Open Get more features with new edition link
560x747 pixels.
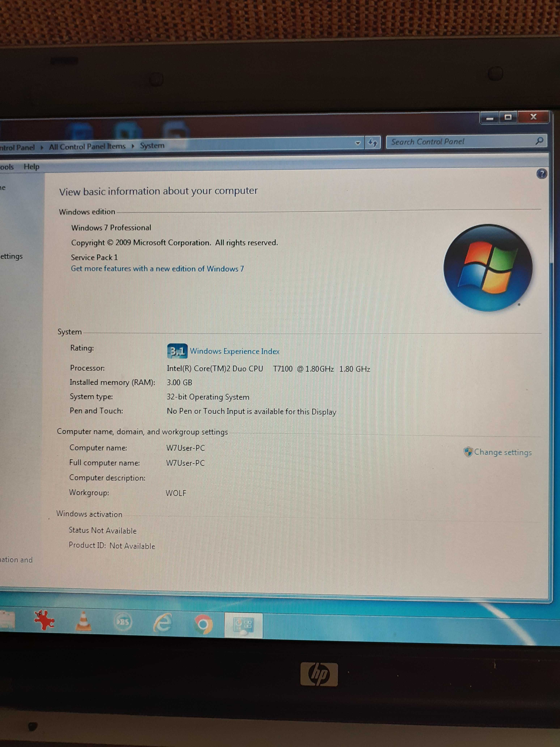pos(157,269)
